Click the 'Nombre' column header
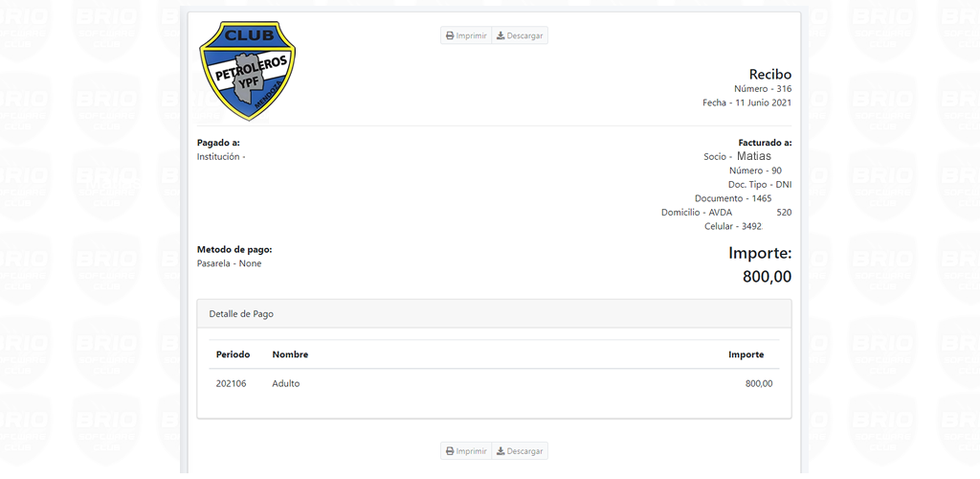980x479 pixels. pyautogui.click(x=290, y=354)
